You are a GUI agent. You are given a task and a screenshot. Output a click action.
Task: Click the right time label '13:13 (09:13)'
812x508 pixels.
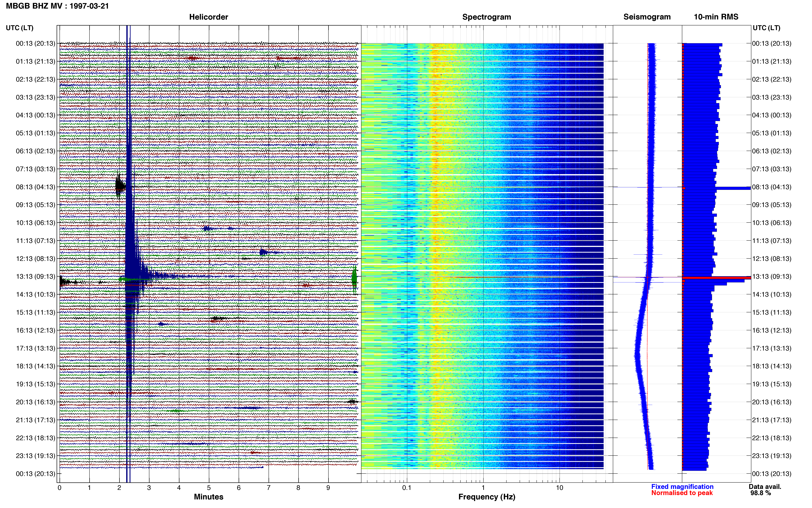pos(772,277)
